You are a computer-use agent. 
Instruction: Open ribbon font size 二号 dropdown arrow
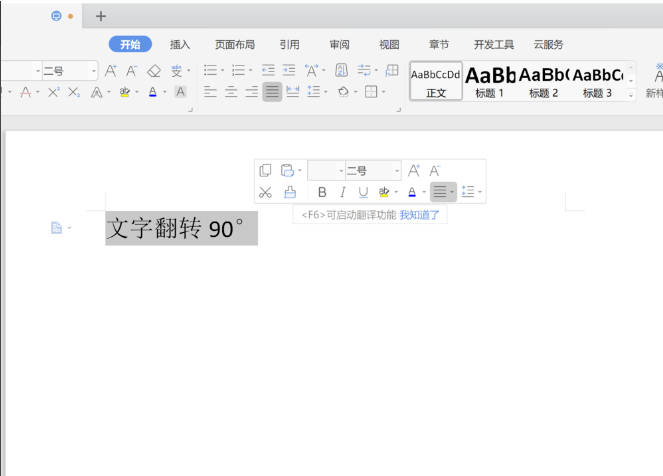pos(94,71)
